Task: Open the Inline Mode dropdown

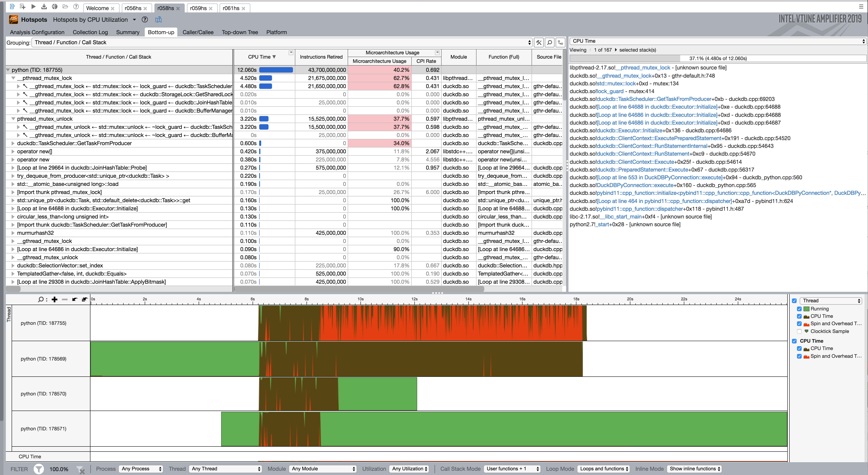Action: coord(694,469)
